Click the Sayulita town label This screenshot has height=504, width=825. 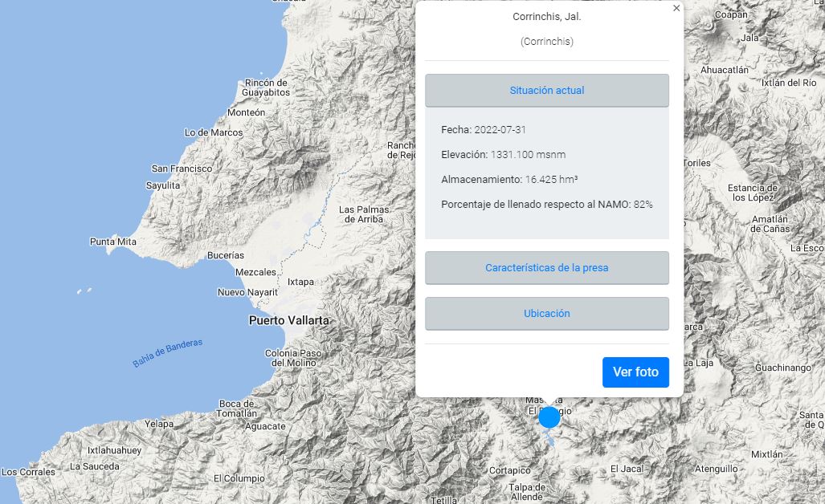(163, 185)
